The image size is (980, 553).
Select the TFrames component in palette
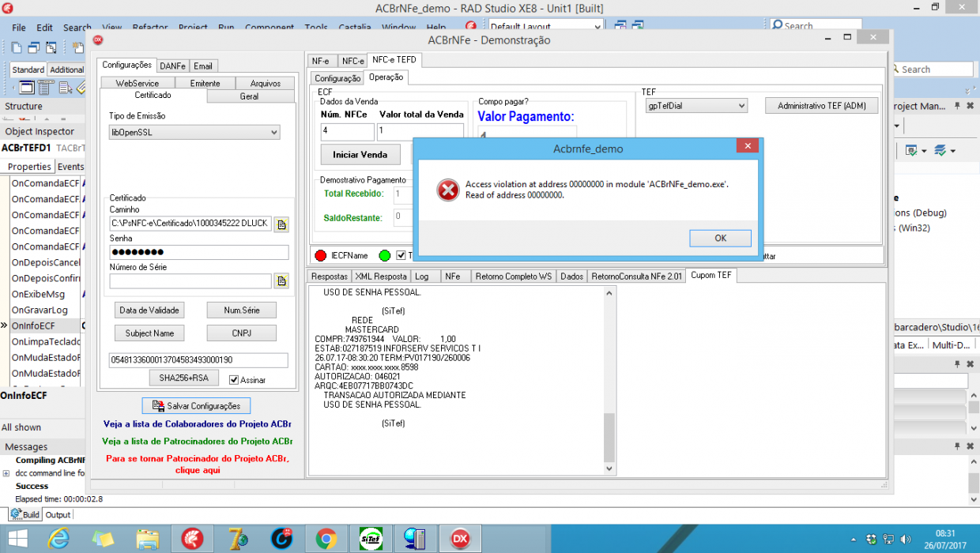click(27, 87)
